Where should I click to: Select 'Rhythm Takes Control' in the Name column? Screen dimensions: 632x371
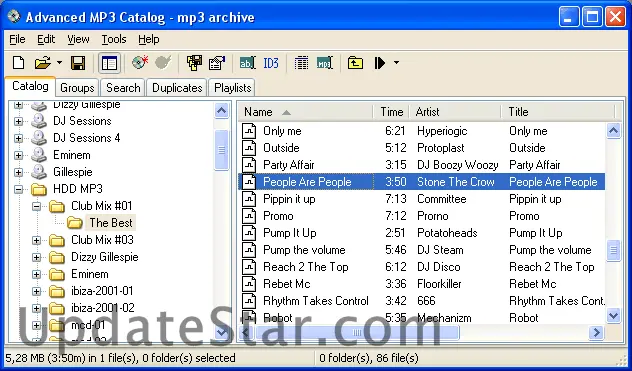[x=316, y=301]
